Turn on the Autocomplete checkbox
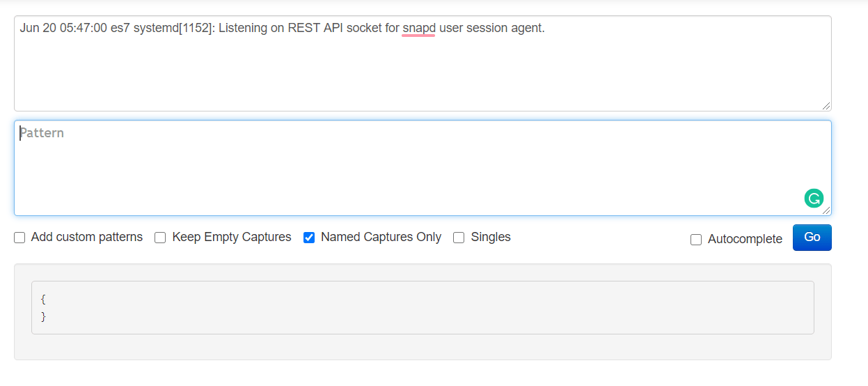 tap(696, 240)
